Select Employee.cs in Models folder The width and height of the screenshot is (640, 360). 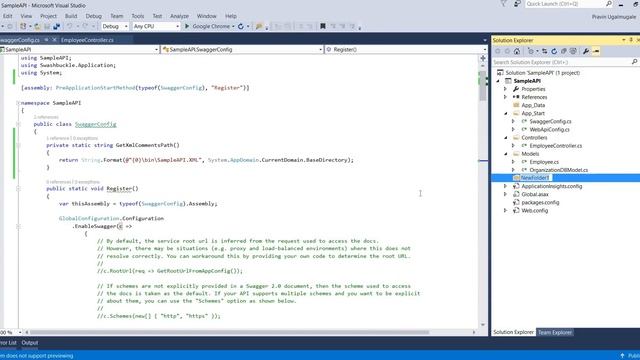pos(544,162)
